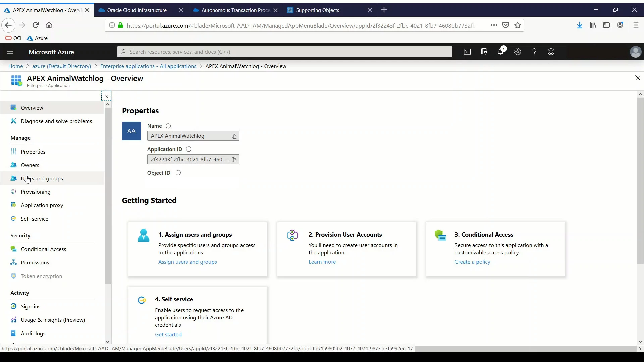Focus the Azure search resources field
The image size is (644, 362).
[x=284, y=52]
